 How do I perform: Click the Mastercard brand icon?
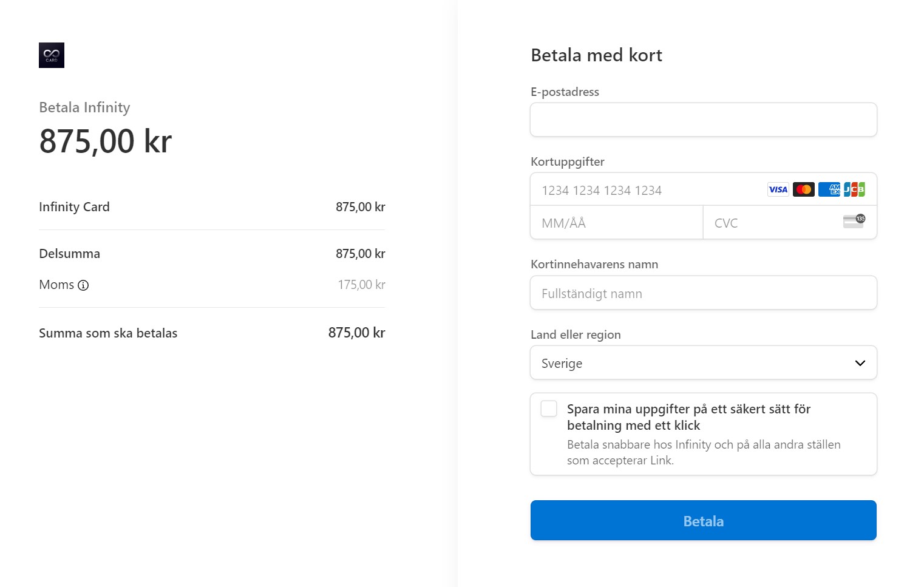[803, 189]
